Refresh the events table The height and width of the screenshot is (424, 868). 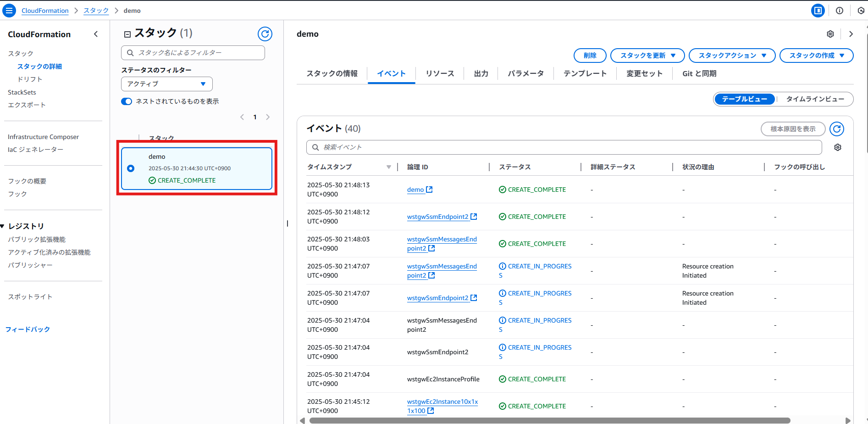[x=837, y=129]
